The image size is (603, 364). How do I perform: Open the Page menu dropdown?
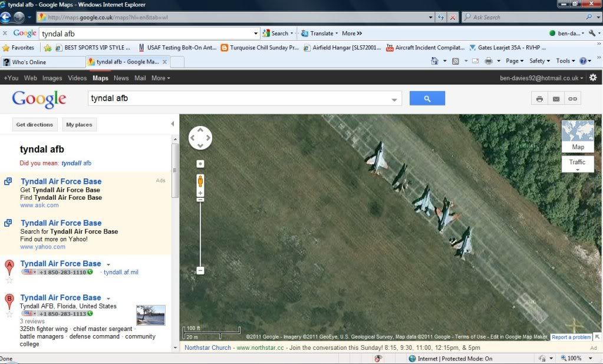click(515, 61)
